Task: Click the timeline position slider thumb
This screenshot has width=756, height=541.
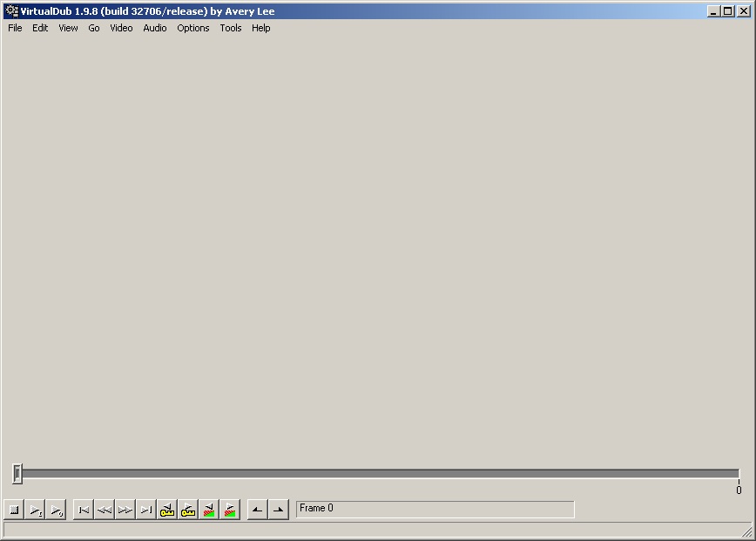Action: point(17,474)
